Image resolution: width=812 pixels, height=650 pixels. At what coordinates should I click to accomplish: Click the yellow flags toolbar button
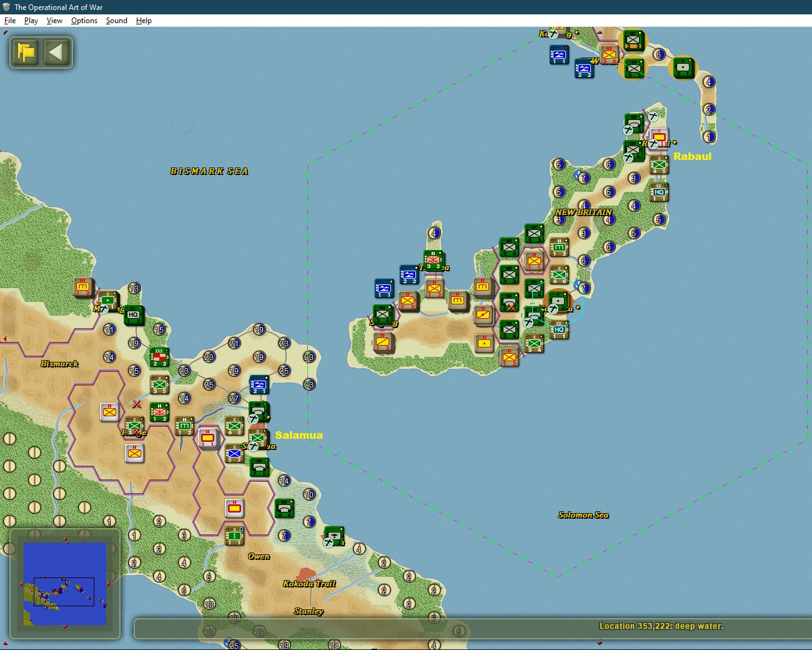(x=26, y=52)
